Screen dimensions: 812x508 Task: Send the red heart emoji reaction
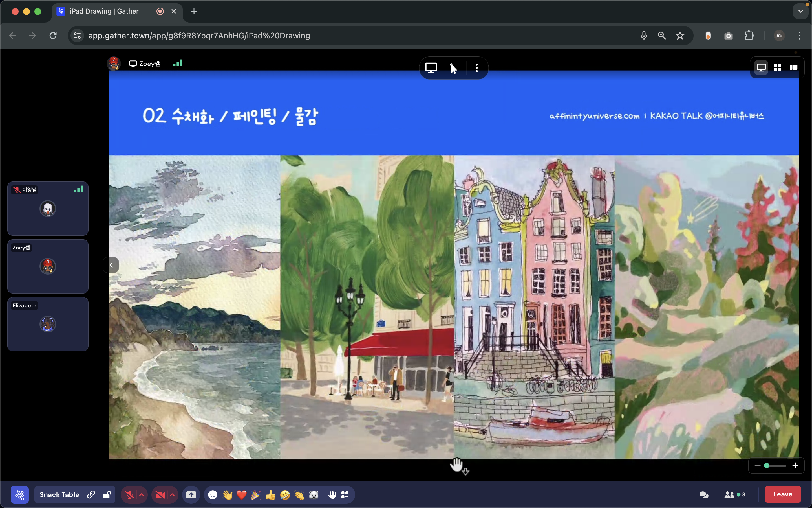(x=242, y=494)
